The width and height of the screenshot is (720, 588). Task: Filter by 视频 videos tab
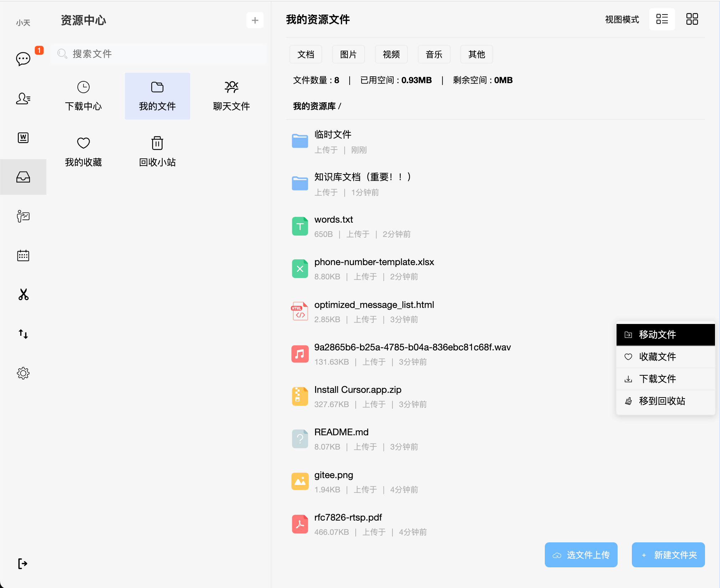coord(391,54)
